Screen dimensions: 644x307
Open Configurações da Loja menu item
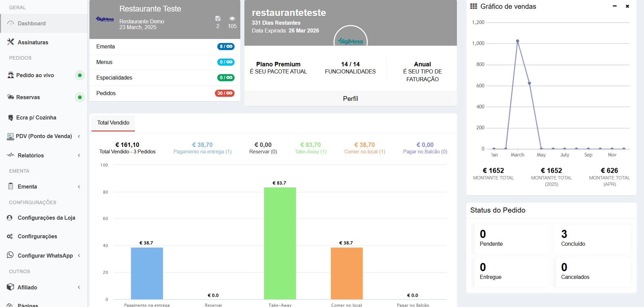pos(46,218)
